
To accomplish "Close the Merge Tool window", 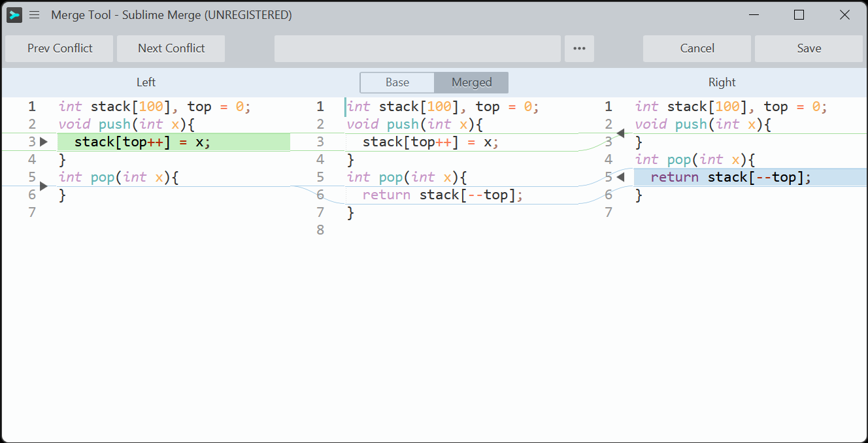I will pos(844,15).
